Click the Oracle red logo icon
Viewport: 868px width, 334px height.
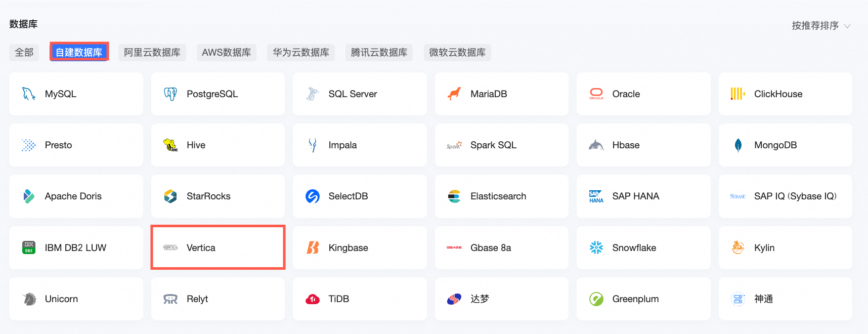pyautogui.click(x=596, y=94)
